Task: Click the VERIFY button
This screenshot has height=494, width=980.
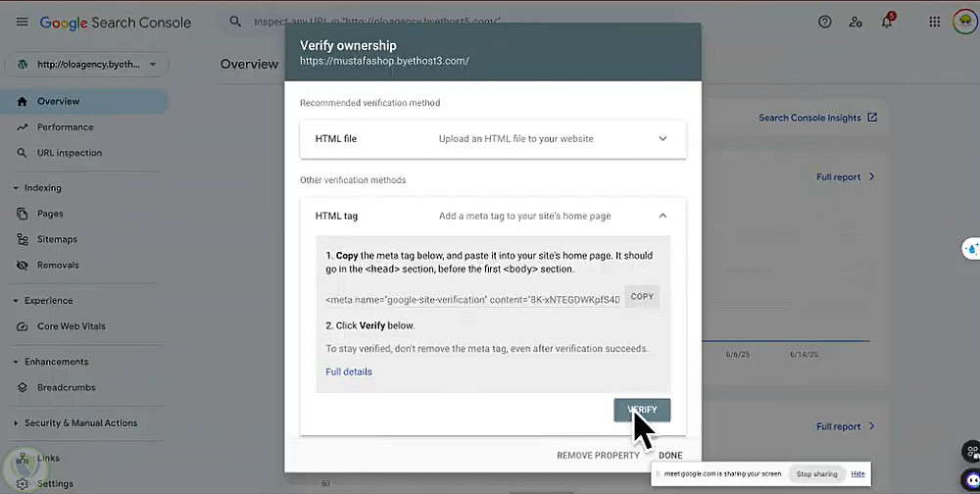Action: click(642, 411)
